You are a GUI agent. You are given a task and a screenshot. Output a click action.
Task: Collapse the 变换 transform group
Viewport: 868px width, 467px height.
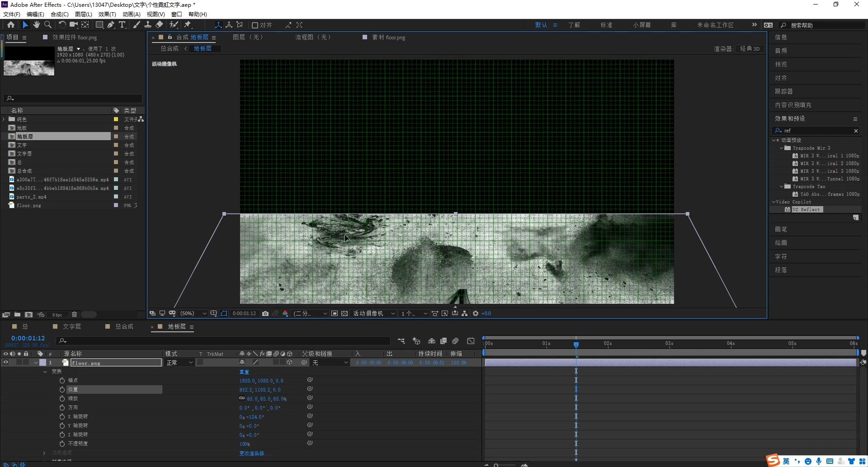45,372
